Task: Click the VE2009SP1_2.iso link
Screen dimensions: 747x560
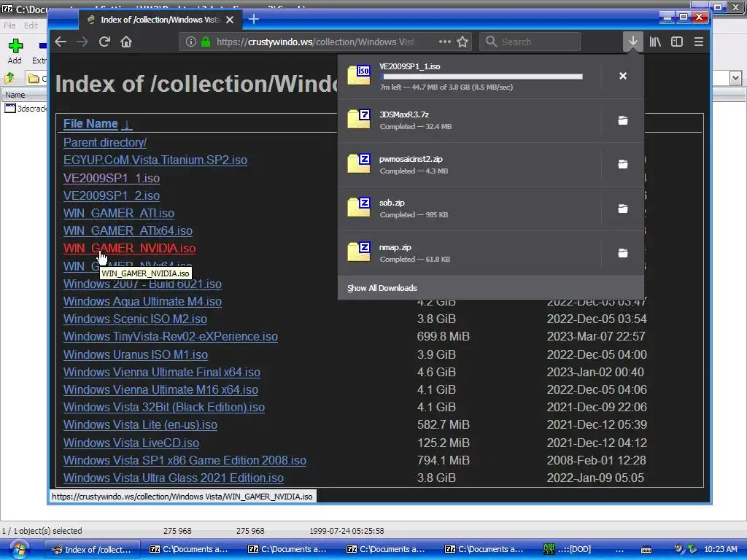Action: 112,195
